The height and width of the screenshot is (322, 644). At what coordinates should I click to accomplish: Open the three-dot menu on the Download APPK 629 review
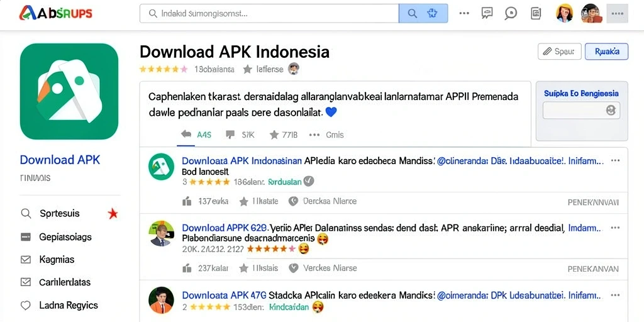(615, 227)
